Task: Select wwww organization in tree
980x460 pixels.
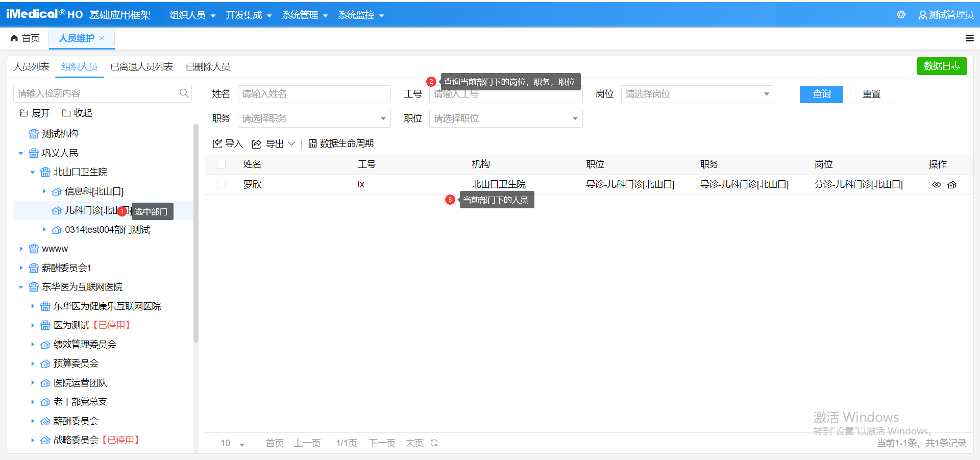Action: (x=55, y=249)
